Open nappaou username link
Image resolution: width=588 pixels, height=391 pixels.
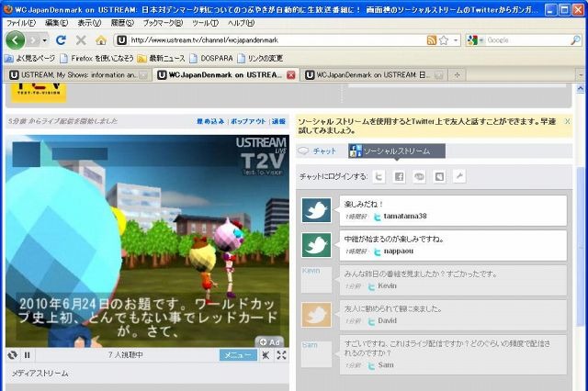tap(398, 251)
